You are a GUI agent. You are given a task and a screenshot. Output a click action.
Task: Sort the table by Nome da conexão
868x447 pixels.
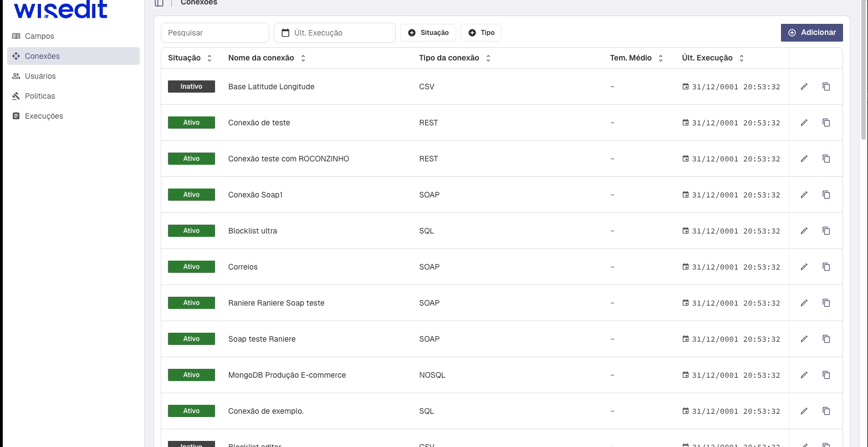click(303, 58)
